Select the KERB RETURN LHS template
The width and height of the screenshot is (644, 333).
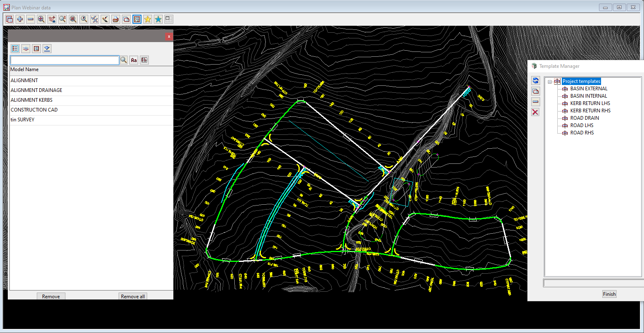pyautogui.click(x=590, y=103)
